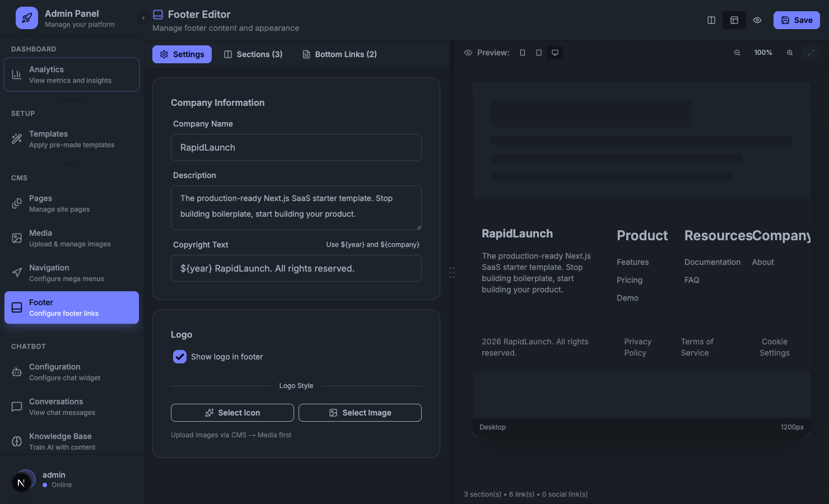Uncheck Show logo in footer checkbox
The height and width of the screenshot is (504, 829).
coord(180,357)
